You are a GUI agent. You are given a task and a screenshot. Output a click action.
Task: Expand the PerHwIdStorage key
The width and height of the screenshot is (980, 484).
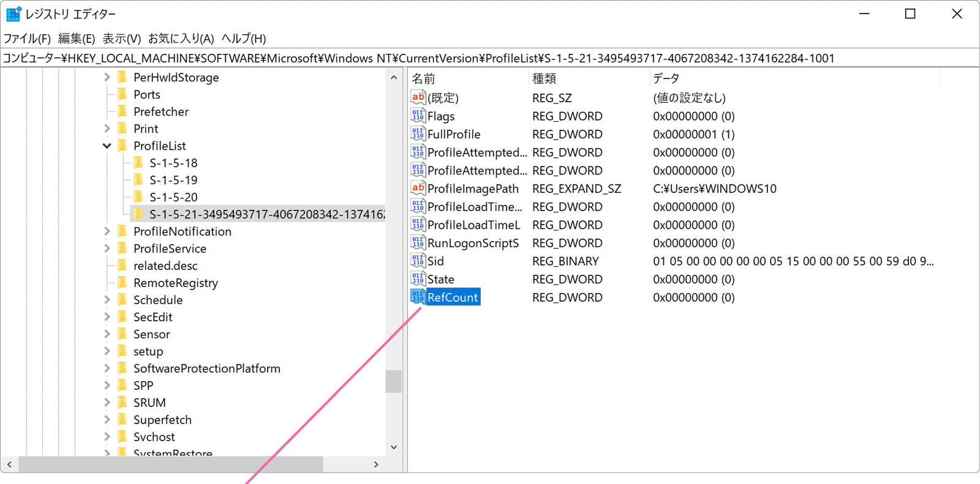pyautogui.click(x=107, y=77)
